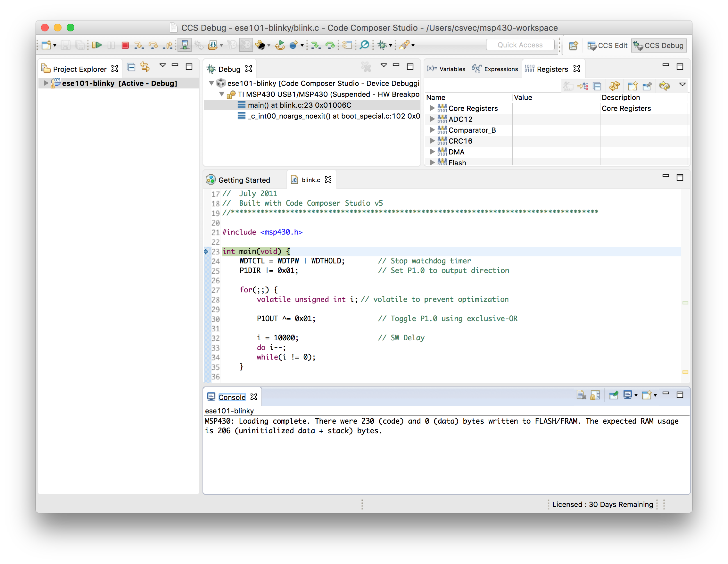
Task: Click the green Debug bug toolbar icon
Action: tap(382, 45)
